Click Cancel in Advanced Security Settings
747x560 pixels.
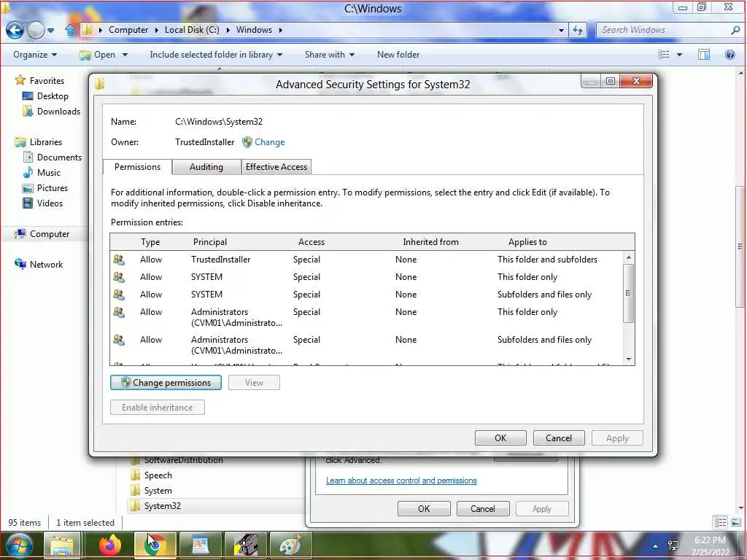pos(559,438)
